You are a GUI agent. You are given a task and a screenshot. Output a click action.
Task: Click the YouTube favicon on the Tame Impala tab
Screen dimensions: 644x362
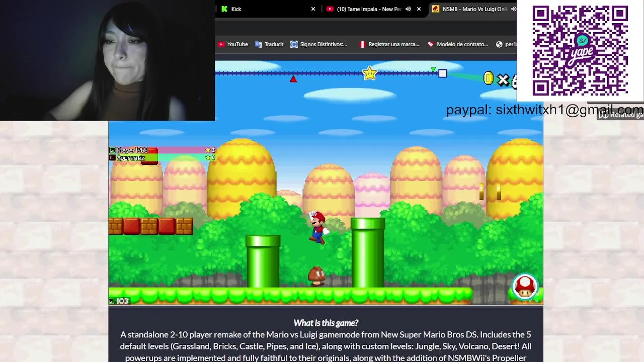coord(330,9)
